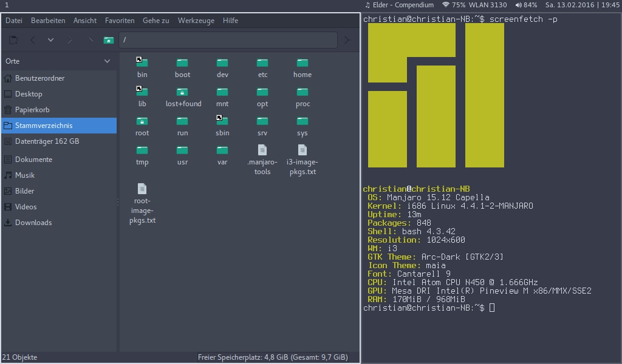Click the go arrow beside the path bar
Image resolution: width=622 pixels, height=364 pixels.
(x=347, y=40)
